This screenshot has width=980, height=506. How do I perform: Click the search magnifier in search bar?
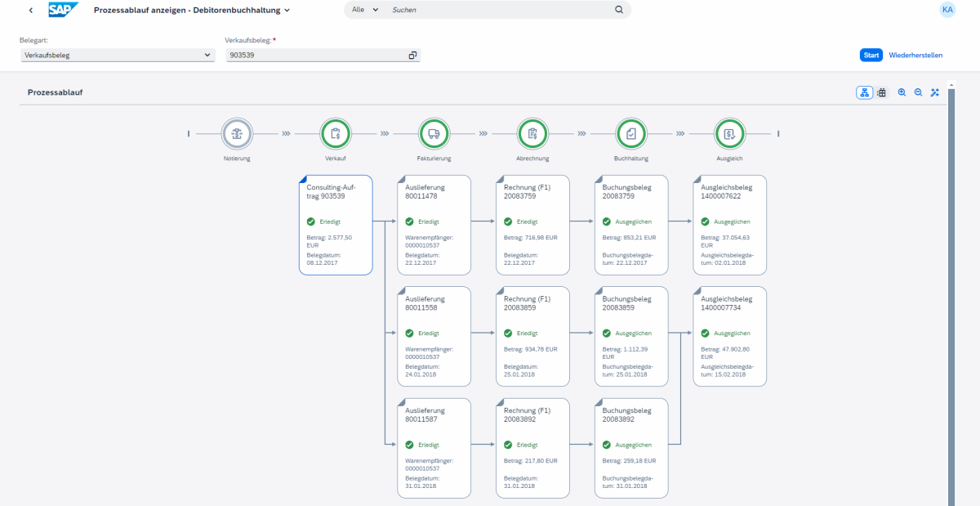click(x=618, y=10)
